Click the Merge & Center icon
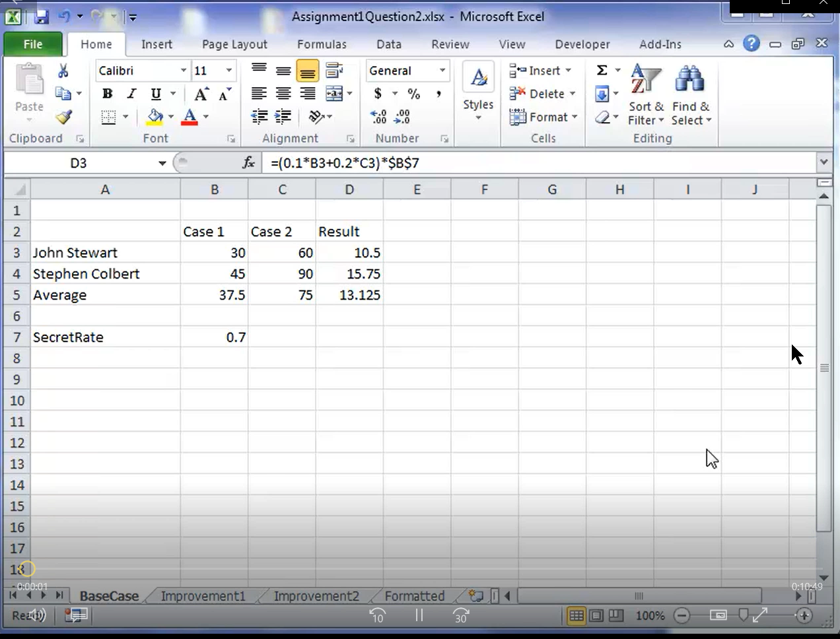This screenshot has height=639, width=840. coord(335,93)
